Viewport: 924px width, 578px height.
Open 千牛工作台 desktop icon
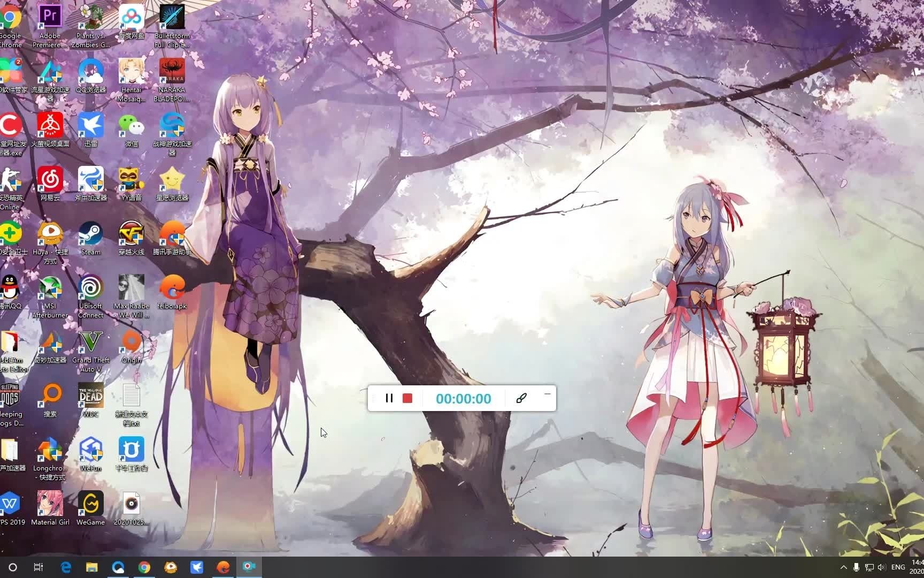coord(132,454)
